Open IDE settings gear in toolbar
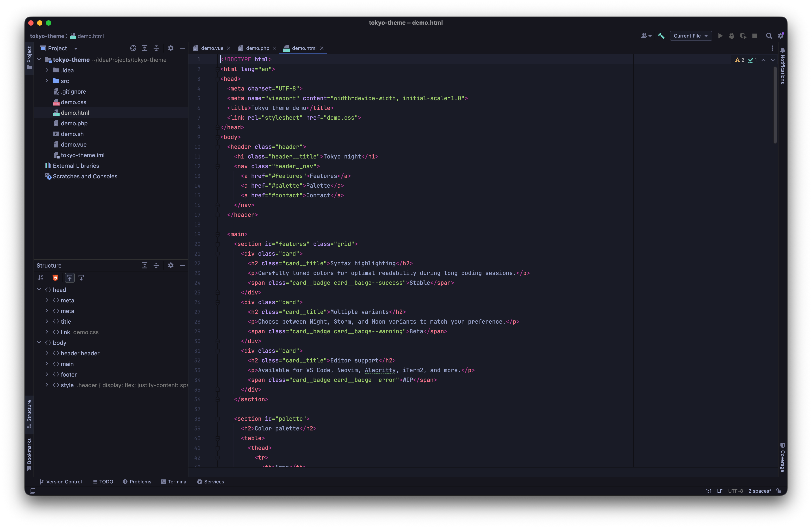Viewport: 812px width, 528px height. point(781,36)
